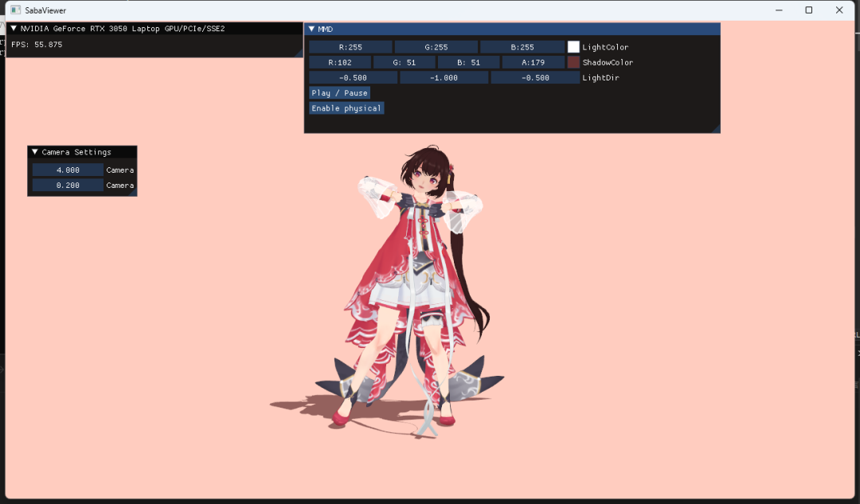This screenshot has width=860, height=504.
Task: Click the 0.200 Camera setting field
Action: 67,185
